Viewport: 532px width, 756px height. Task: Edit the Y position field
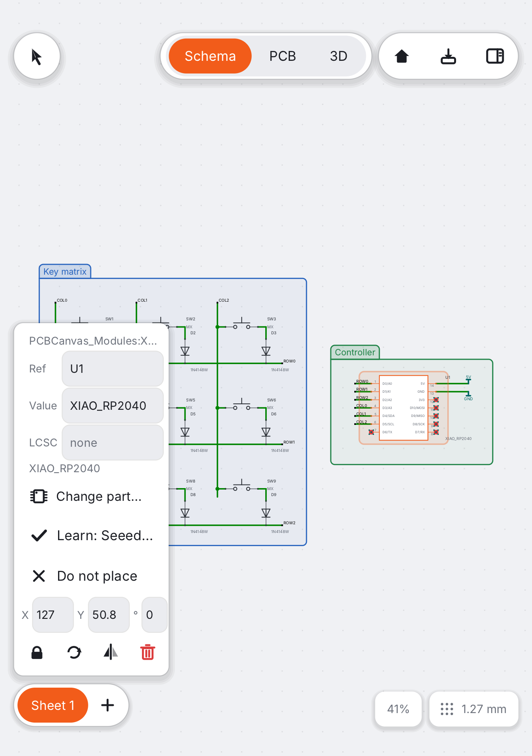click(x=109, y=615)
